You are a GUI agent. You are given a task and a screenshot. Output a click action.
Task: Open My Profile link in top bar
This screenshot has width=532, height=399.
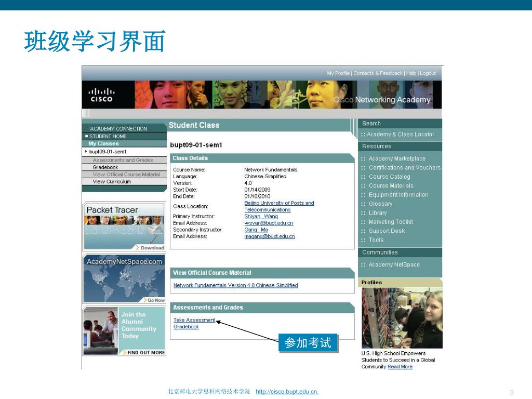[338, 73]
